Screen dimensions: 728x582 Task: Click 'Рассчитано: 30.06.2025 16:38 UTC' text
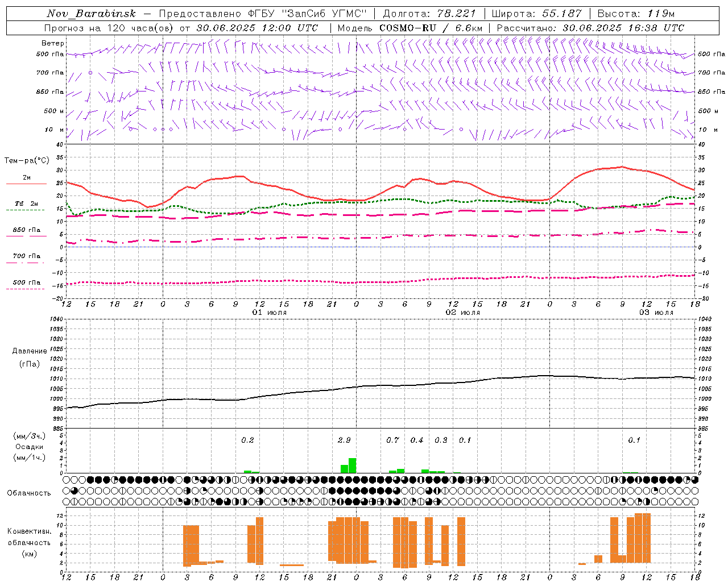pos(590,28)
